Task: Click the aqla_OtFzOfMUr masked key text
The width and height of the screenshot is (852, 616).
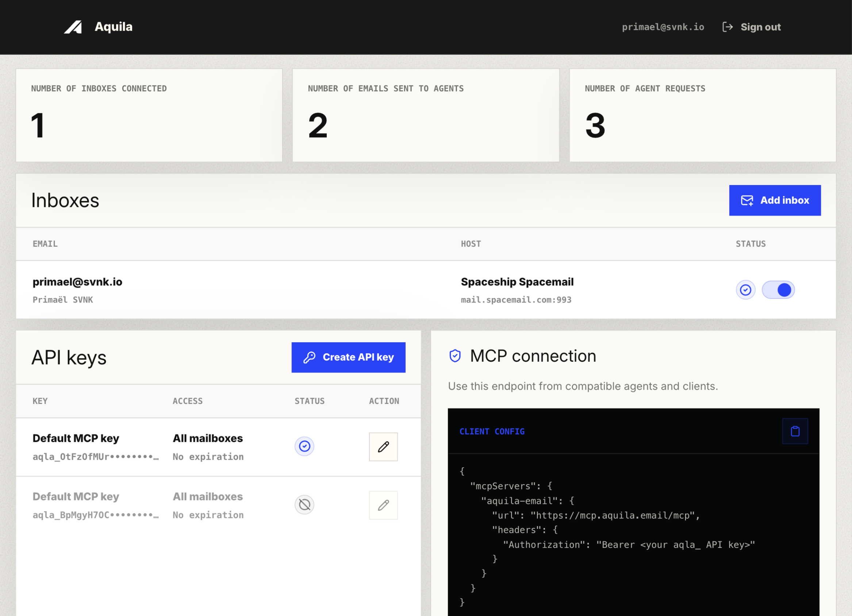Action: 96,457
